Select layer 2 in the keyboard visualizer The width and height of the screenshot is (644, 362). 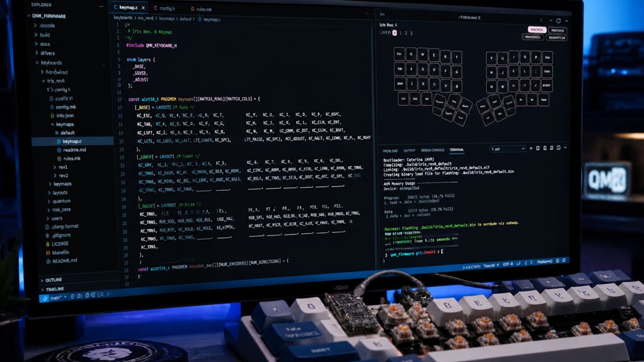pyautogui.click(x=406, y=33)
